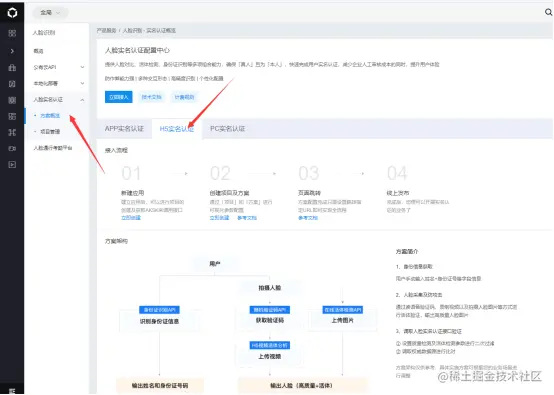Collapse the 人脸实名认证 menu group

pyautogui.click(x=58, y=100)
